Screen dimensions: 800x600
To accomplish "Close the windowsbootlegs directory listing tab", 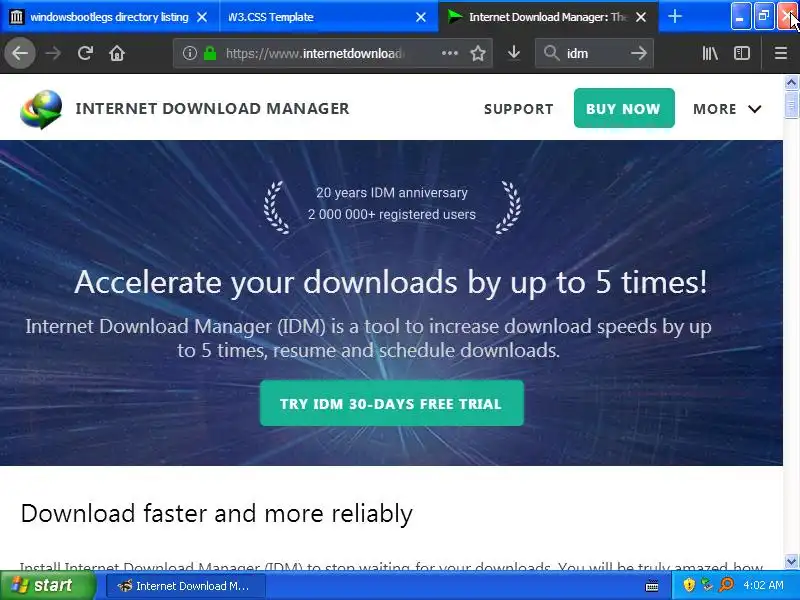I will click(202, 17).
